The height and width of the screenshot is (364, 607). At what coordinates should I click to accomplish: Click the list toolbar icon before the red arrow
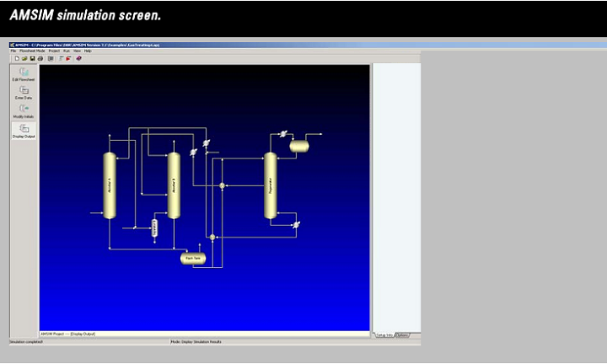(x=62, y=58)
